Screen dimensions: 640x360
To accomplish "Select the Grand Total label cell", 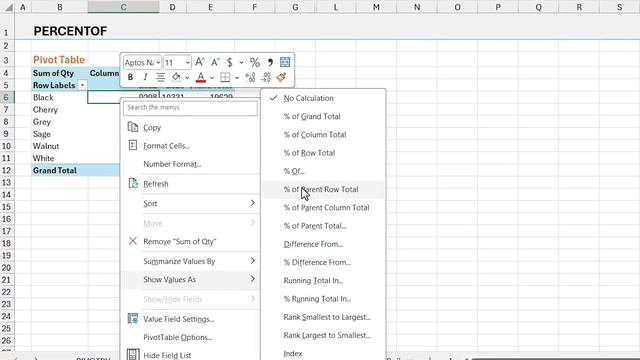I will (60, 171).
